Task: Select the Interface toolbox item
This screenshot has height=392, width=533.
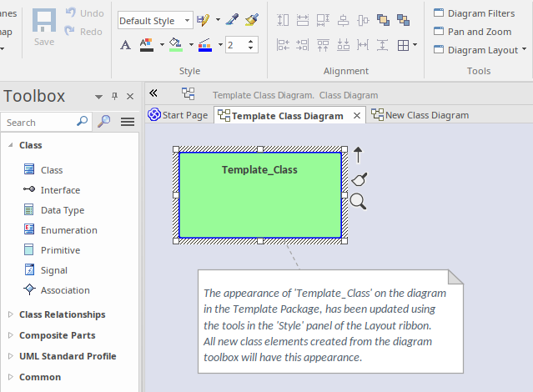Action: coord(60,190)
